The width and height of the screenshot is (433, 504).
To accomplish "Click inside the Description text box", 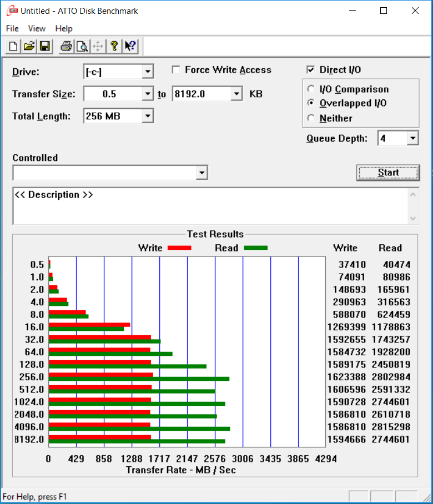I will click(211, 206).
